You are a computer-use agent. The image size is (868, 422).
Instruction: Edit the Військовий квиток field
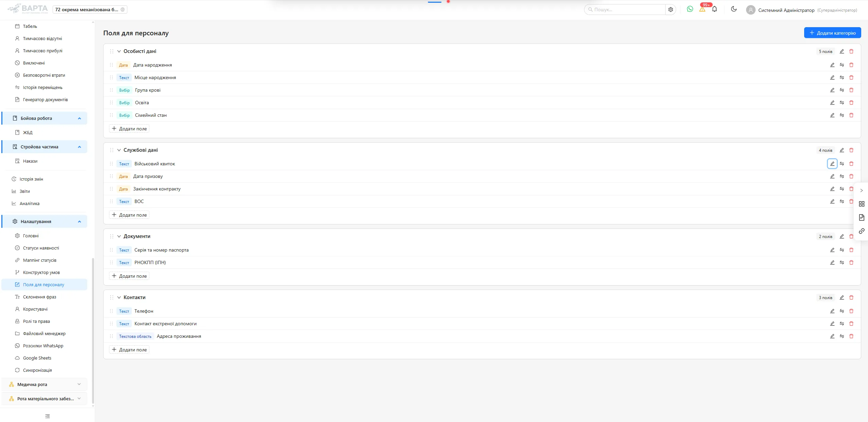(832, 164)
